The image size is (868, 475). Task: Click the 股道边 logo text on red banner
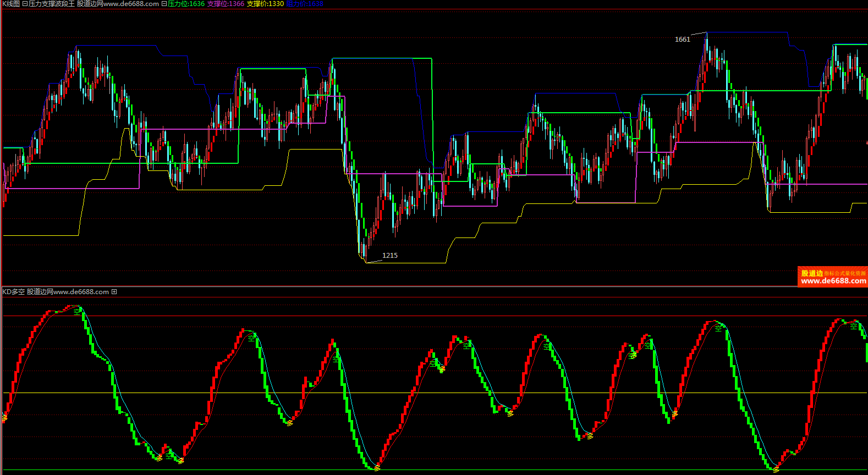click(812, 273)
